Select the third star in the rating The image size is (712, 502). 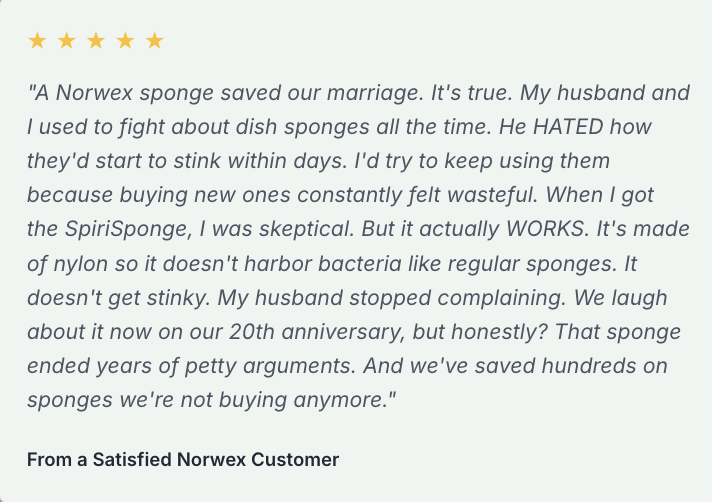[x=96, y=41]
